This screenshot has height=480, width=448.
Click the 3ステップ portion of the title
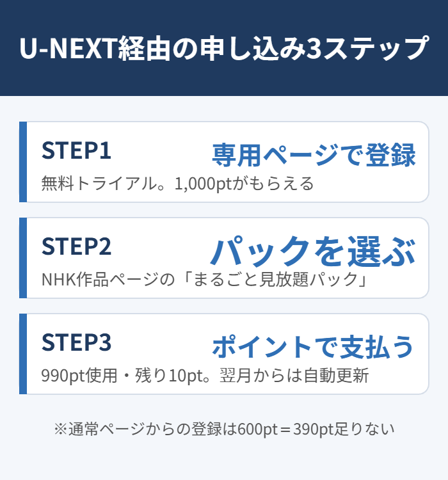(367, 48)
